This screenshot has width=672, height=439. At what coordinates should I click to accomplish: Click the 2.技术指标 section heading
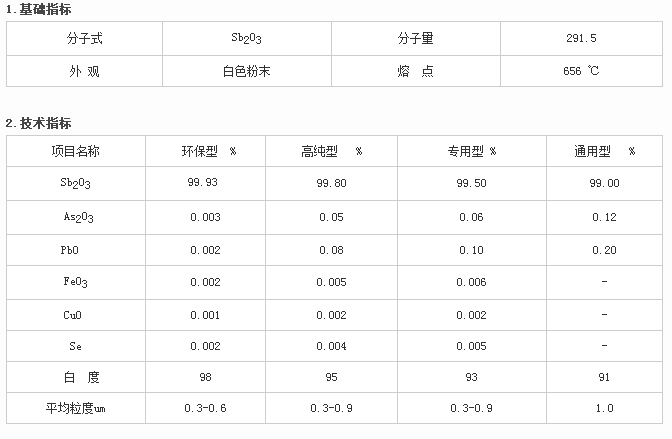[x=39, y=123]
